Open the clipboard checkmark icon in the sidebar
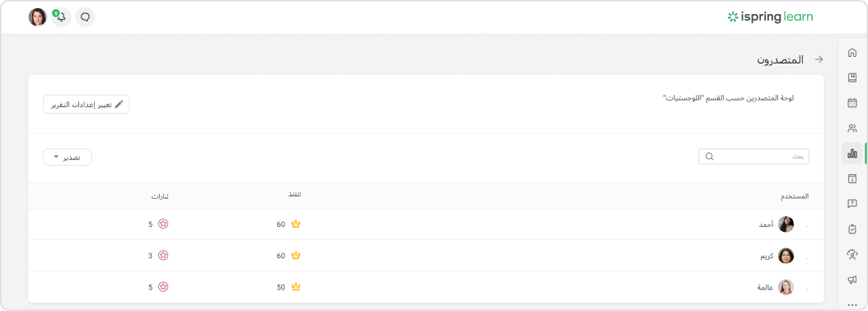This screenshot has height=311, width=868. (x=852, y=229)
